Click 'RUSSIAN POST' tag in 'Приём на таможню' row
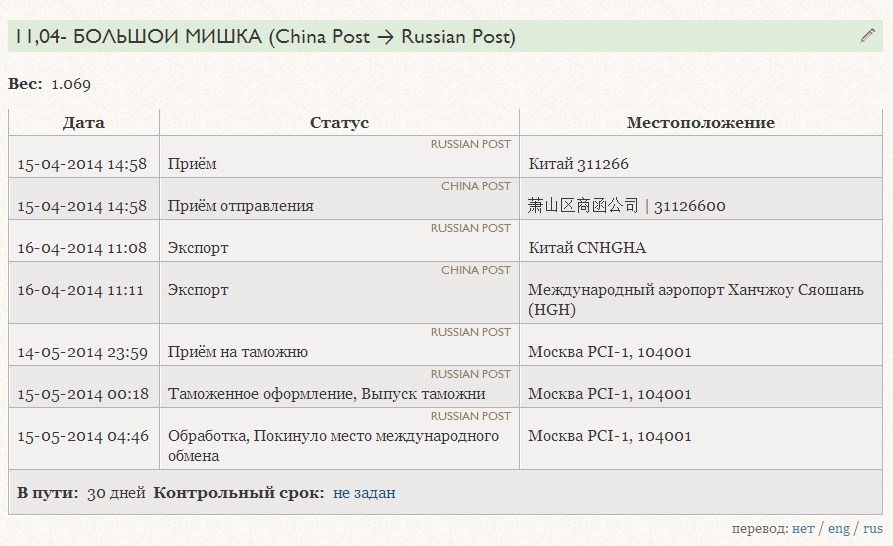Viewport: 893px width, 546px height. pyautogui.click(x=470, y=332)
